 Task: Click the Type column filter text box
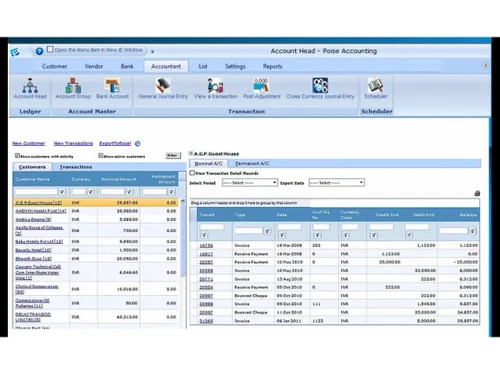[249, 231]
